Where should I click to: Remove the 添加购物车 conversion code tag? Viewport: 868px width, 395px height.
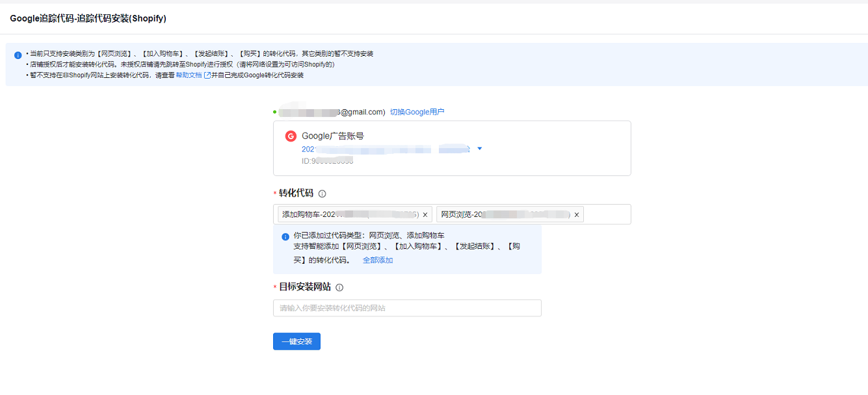[425, 214]
